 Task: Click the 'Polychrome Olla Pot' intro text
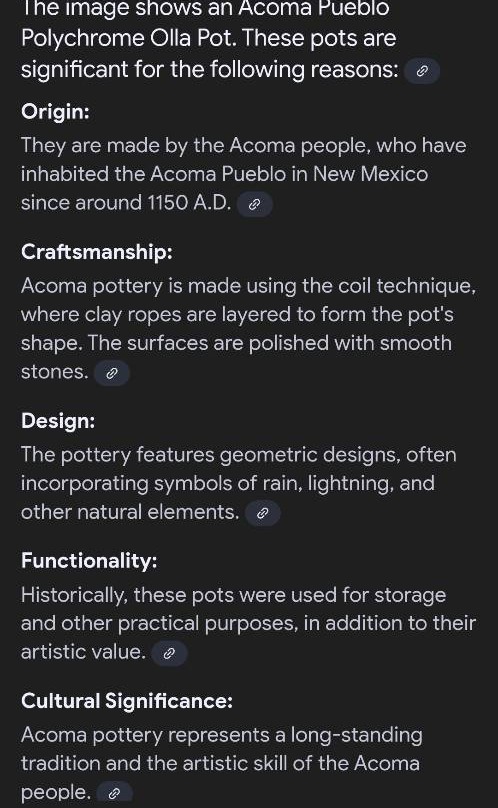tap(128, 38)
